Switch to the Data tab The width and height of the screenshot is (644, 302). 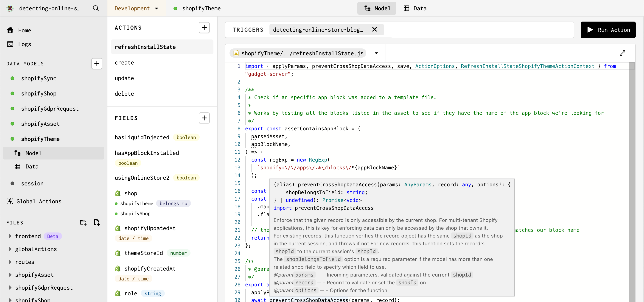(x=415, y=8)
